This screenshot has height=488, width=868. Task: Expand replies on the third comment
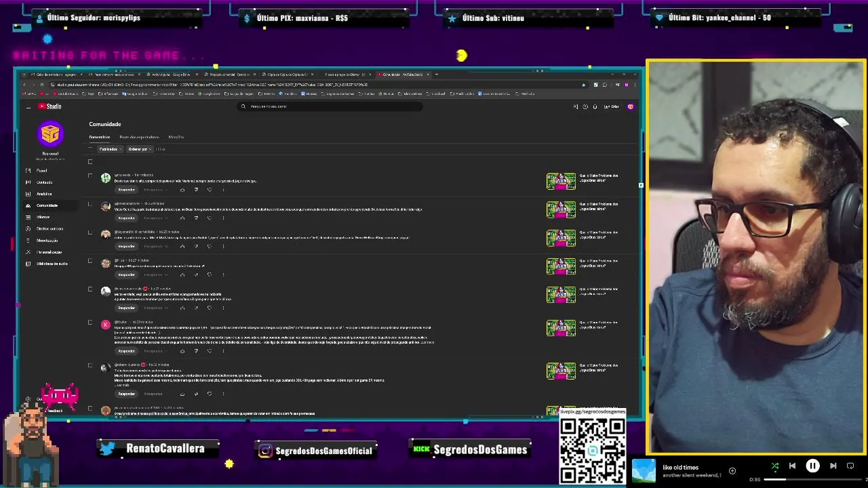point(155,247)
